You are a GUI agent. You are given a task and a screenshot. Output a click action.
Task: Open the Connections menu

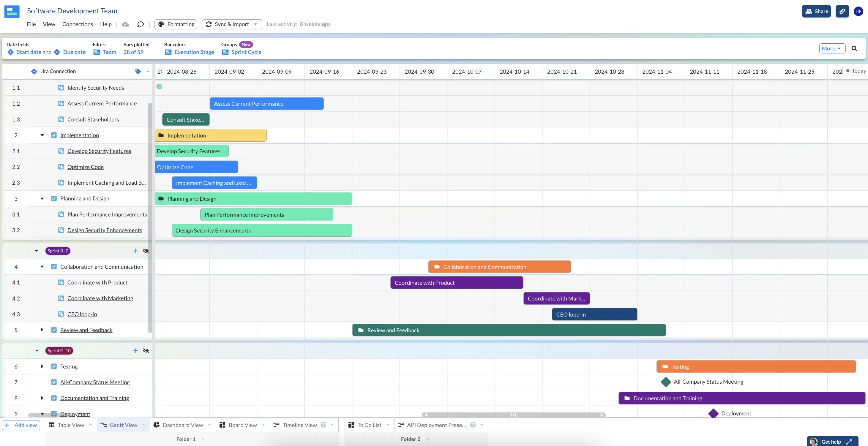78,24
